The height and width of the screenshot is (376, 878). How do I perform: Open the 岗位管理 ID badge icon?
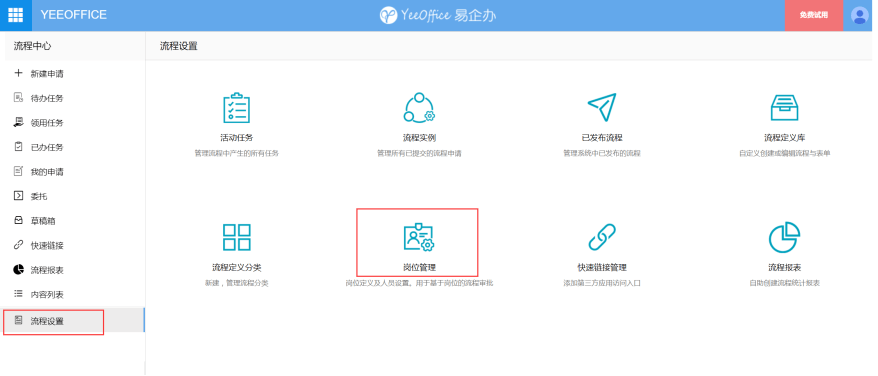pos(419,237)
